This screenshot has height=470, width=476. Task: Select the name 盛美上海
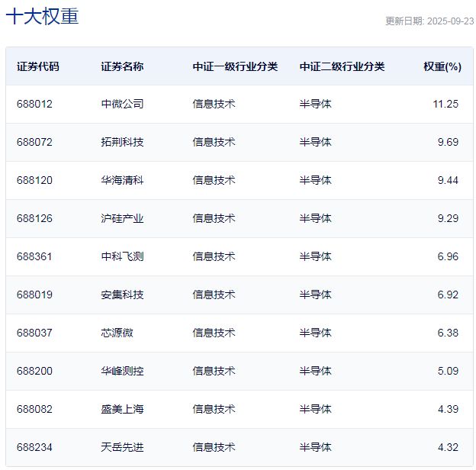122,409
